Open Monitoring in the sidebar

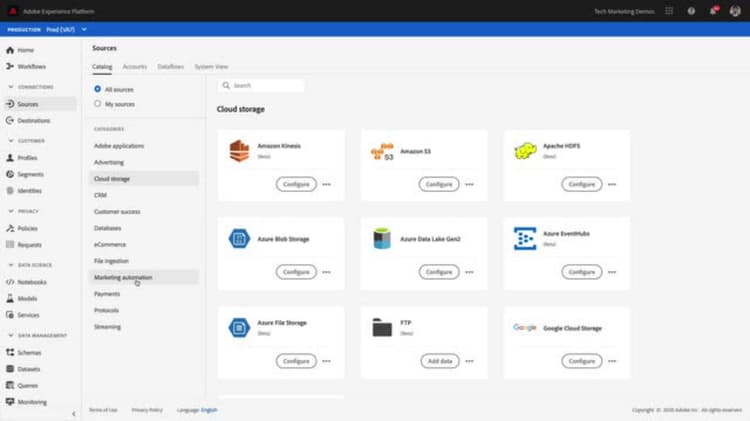click(x=26, y=402)
